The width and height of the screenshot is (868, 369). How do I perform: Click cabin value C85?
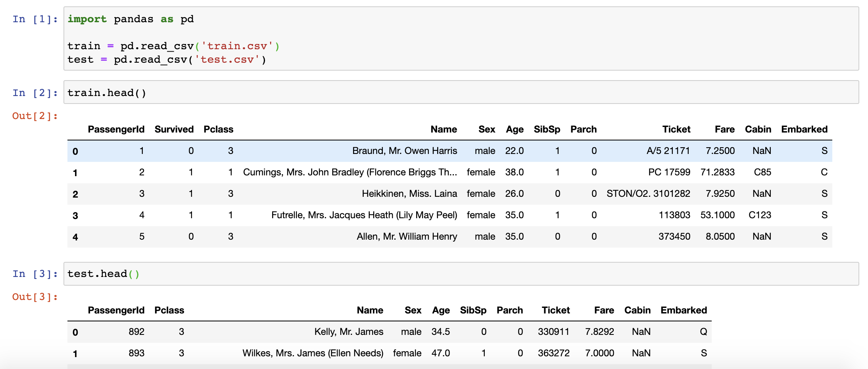pyautogui.click(x=762, y=172)
